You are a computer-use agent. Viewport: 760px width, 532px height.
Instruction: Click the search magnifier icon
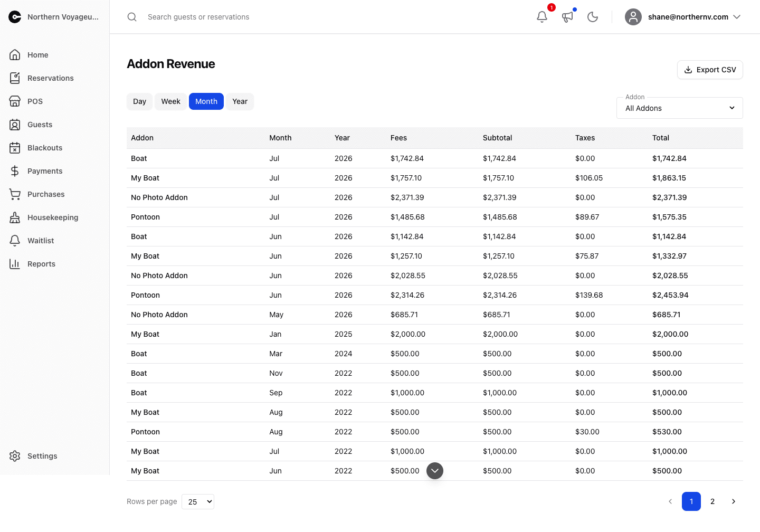132,17
